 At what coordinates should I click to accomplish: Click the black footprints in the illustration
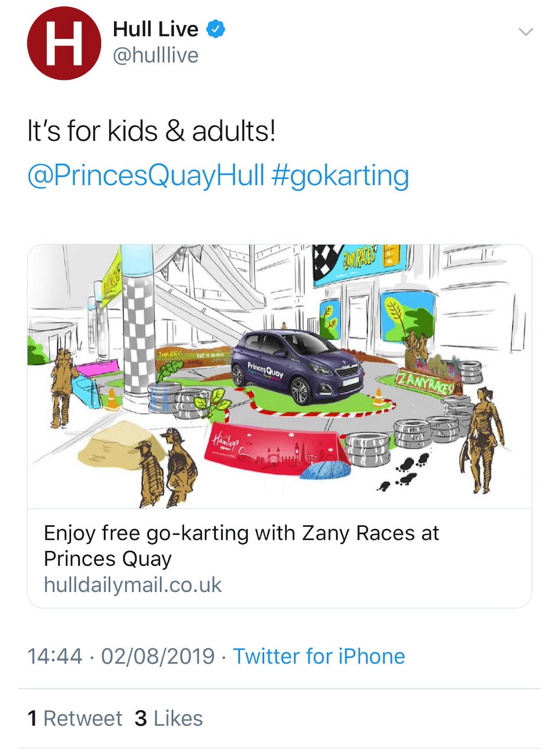pos(403,471)
